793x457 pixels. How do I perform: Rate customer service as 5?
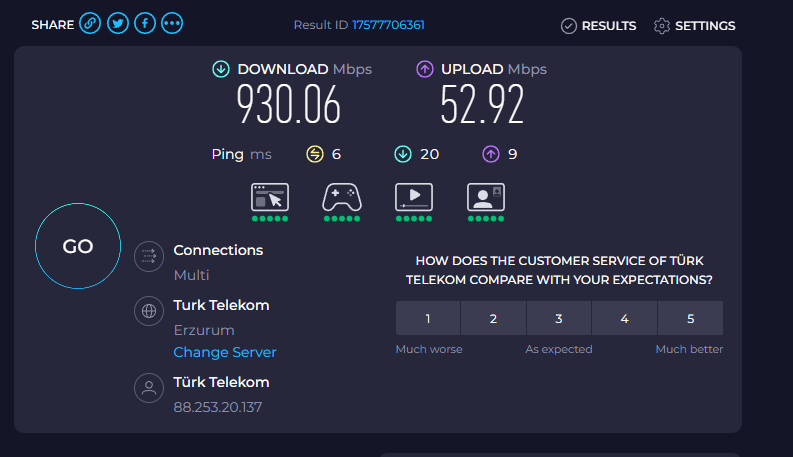pyautogui.click(x=690, y=318)
